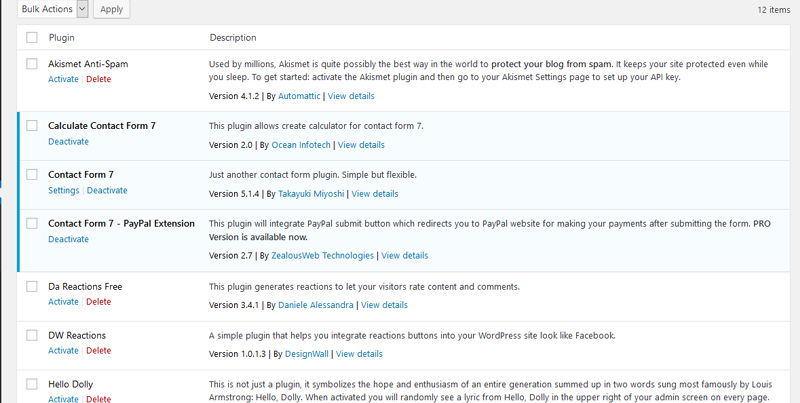Image resolution: width=800 pixels, height=403 pixels.
Task: Check the Calculate Contact Form 7 checkbox
Action: [x=32, y=125]
